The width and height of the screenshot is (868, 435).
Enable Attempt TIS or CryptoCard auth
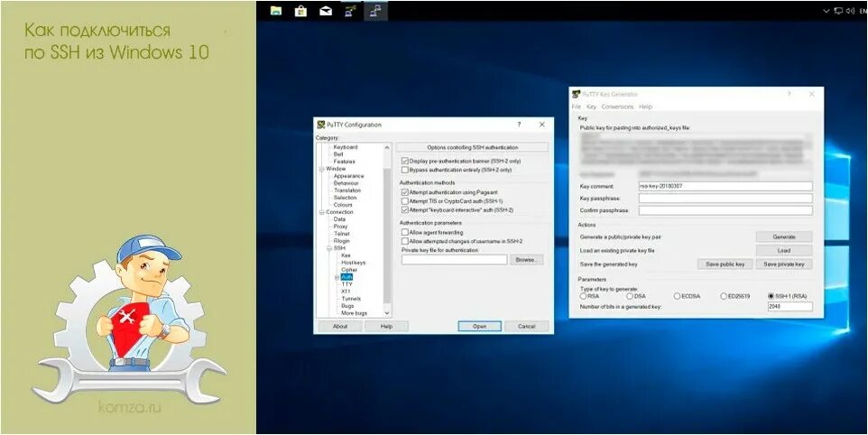404,201
